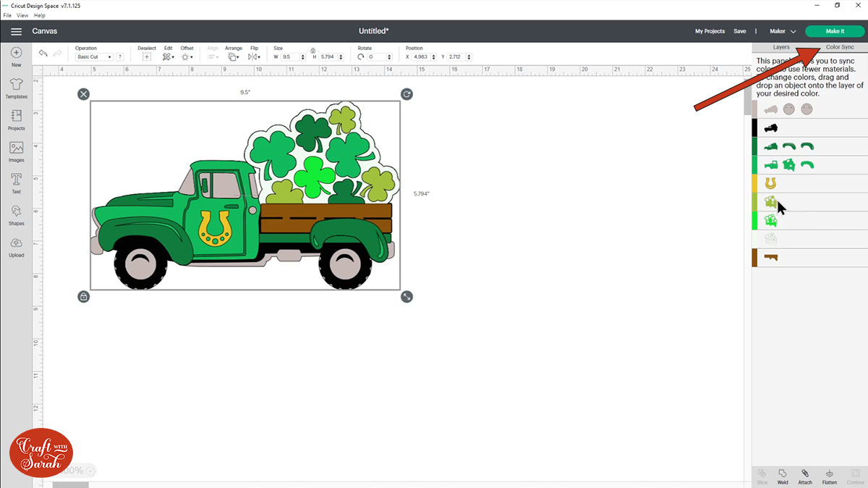This screenshot has width=868, height=488.
Task: Open the Images library
Action: (15, 149)
